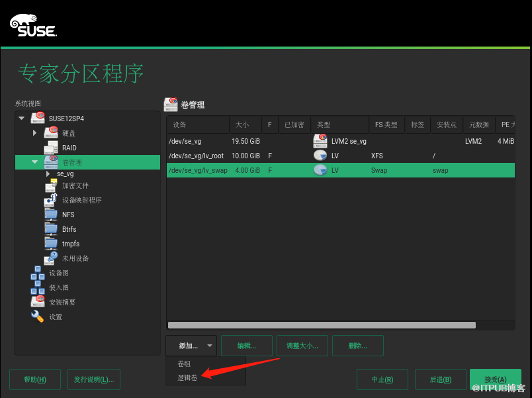Click the volume management tree icon
Image resolution: width=532 pixels, height=398 pixels.
pos(51,162)
